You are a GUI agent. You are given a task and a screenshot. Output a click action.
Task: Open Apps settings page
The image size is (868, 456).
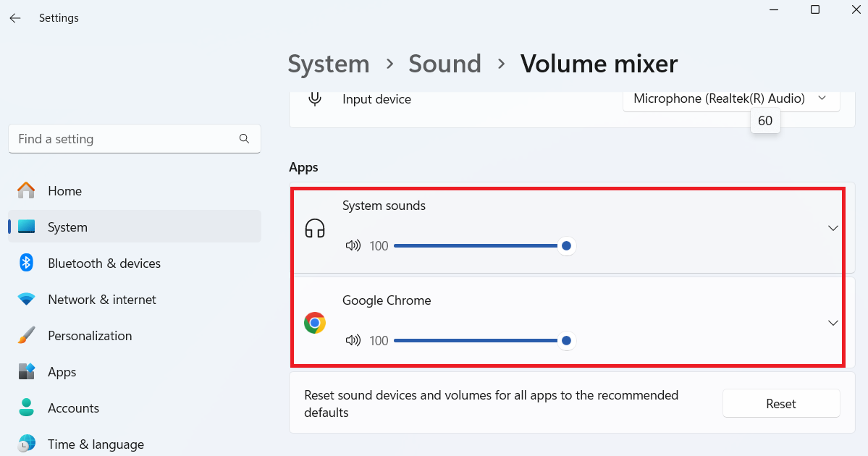pyautogui.click(x=135, y=371)
